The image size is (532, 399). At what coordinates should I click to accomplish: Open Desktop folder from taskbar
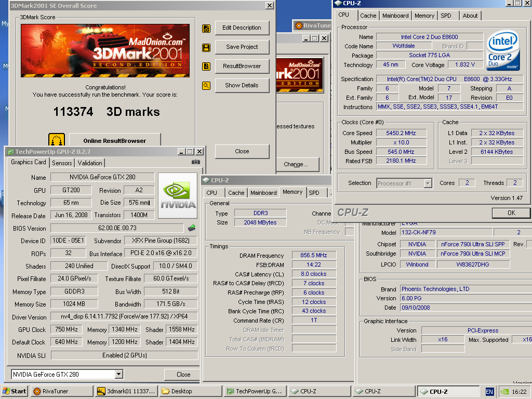point(191,391)
